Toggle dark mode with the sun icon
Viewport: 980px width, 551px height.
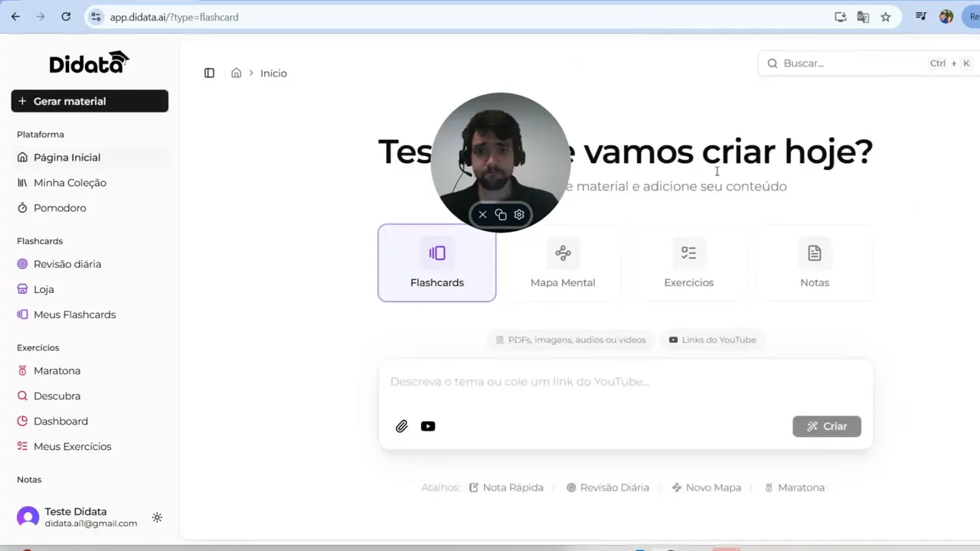157,517
